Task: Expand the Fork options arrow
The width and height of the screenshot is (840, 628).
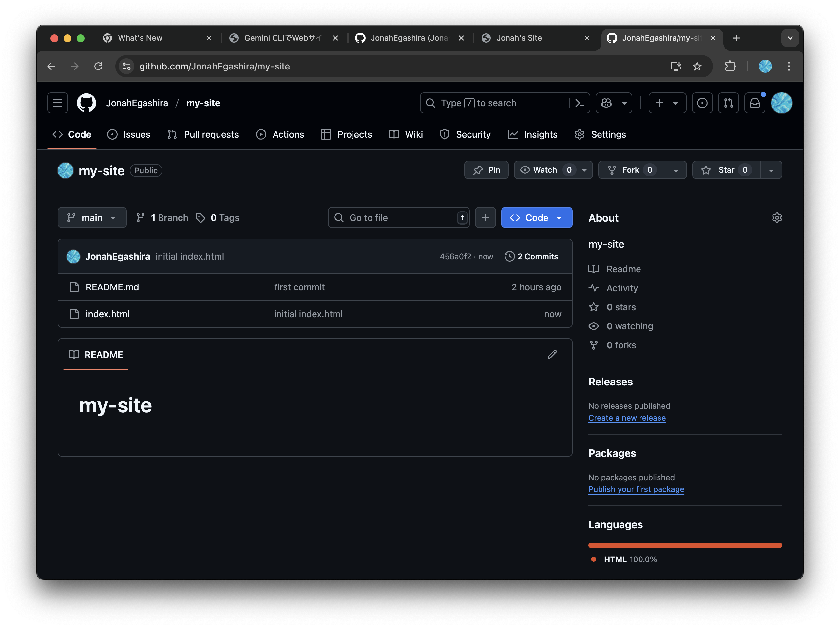Action: click(x=676, y=170)
